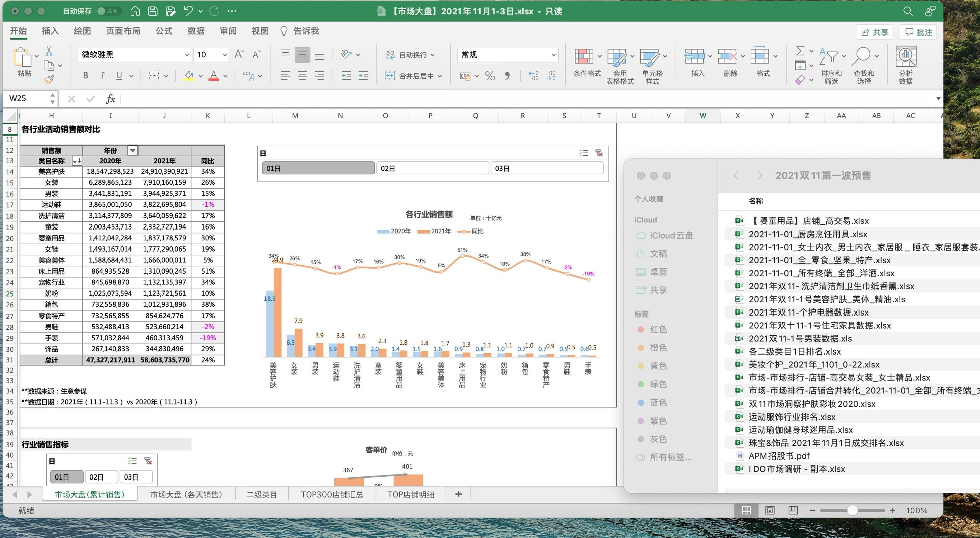Screen dimensions: 980x538
Task: Switch to the TOP300店铺汇总 sheet tab
Action: pos(332,494)
